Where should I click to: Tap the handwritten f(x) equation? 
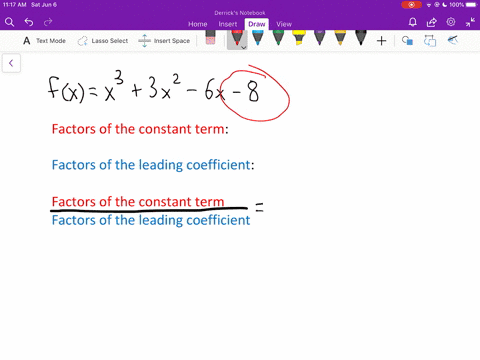[153, 88]
